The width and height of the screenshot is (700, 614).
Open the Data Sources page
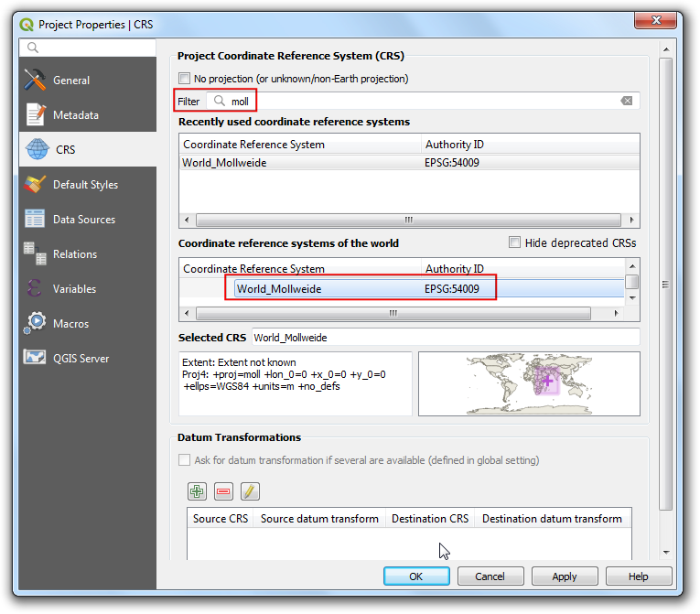click(83, 220)
